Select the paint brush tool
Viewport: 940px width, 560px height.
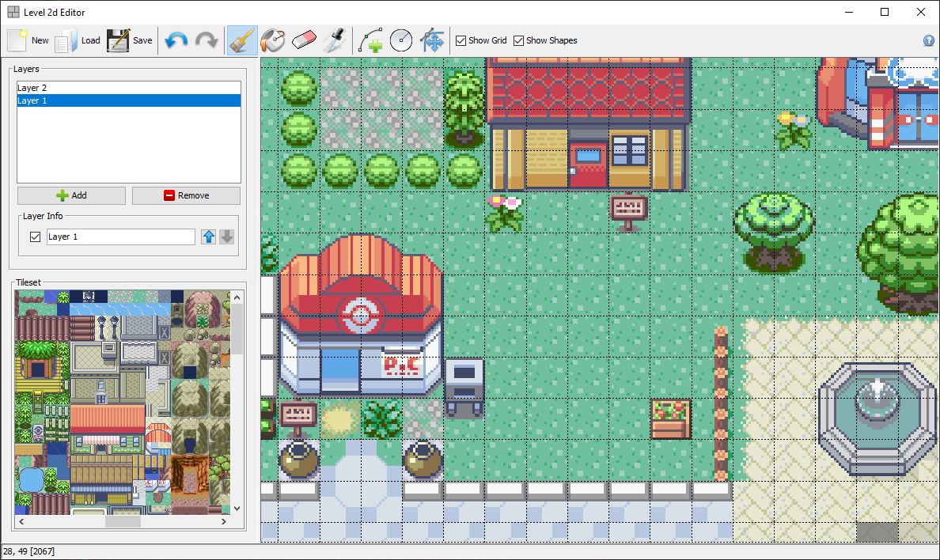point(242,41)
